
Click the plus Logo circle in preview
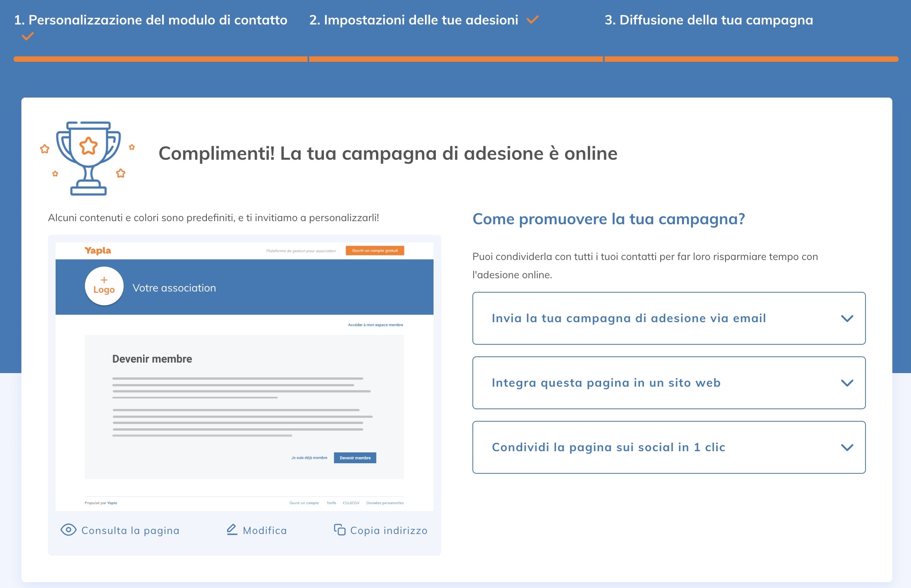click(104, 286)
